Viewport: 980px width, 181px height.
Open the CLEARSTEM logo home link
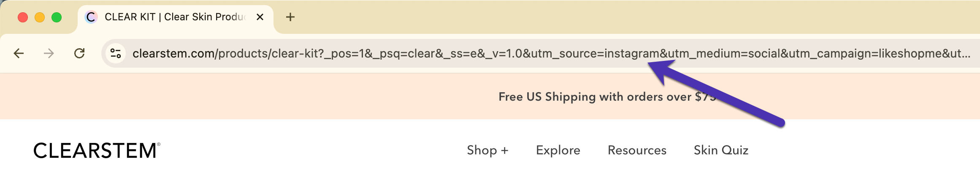coord(97,151)
